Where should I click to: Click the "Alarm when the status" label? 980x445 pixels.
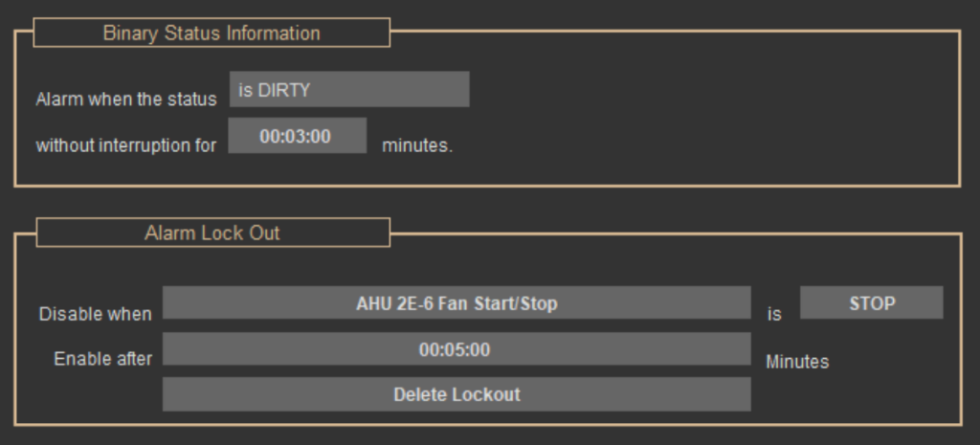pyautogui.click(x=126, y=100)
